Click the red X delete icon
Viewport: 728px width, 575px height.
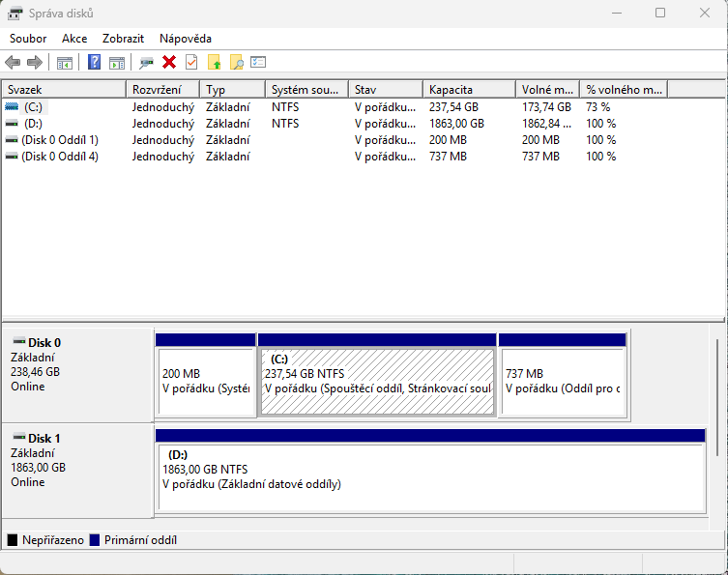pyautogui.click(x=169, y=63)
